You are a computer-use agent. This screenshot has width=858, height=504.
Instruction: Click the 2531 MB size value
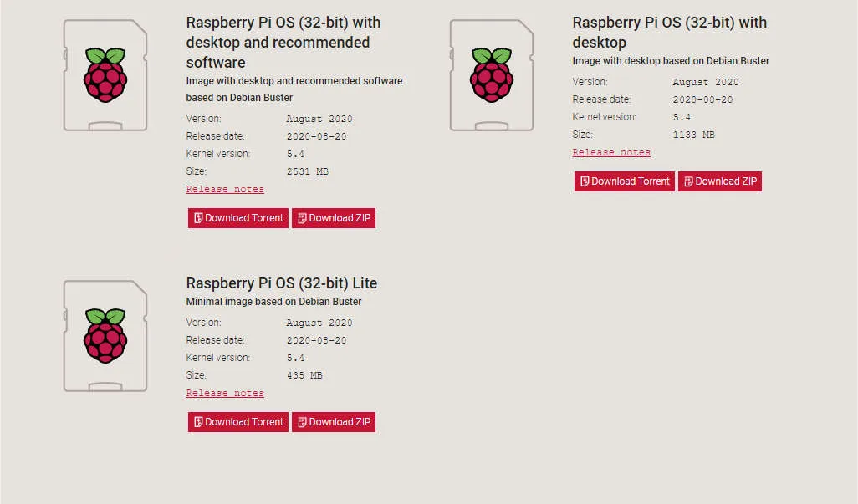(308, 171)
